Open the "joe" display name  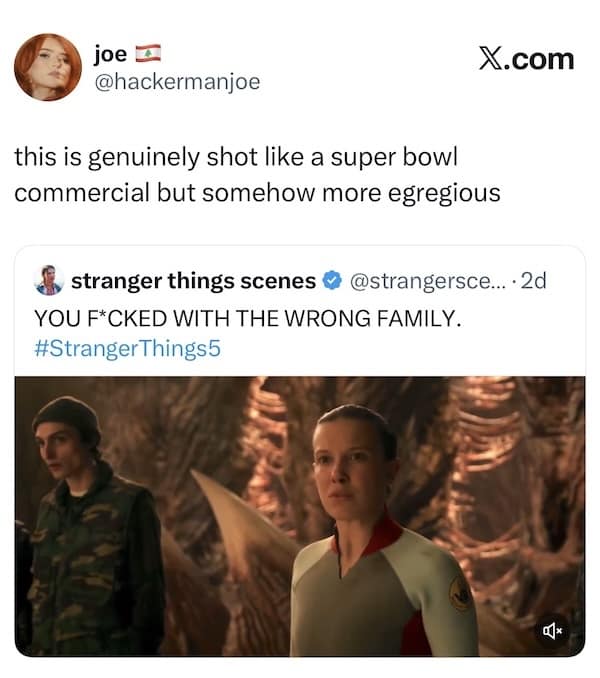point(111,53)
